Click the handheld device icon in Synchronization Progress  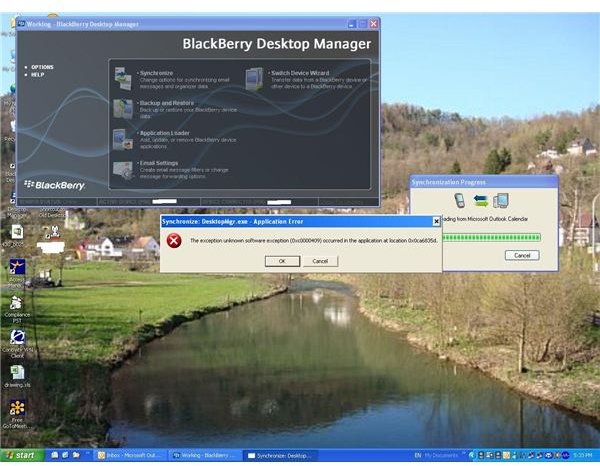(459, 200)
